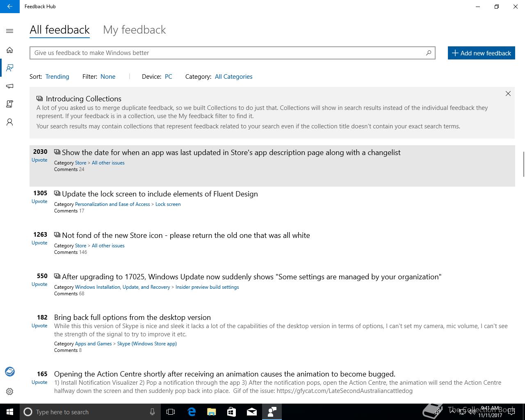
Task: Open 'Not fond of the new Store icon' feedback
Action: (x=186, y=235)
